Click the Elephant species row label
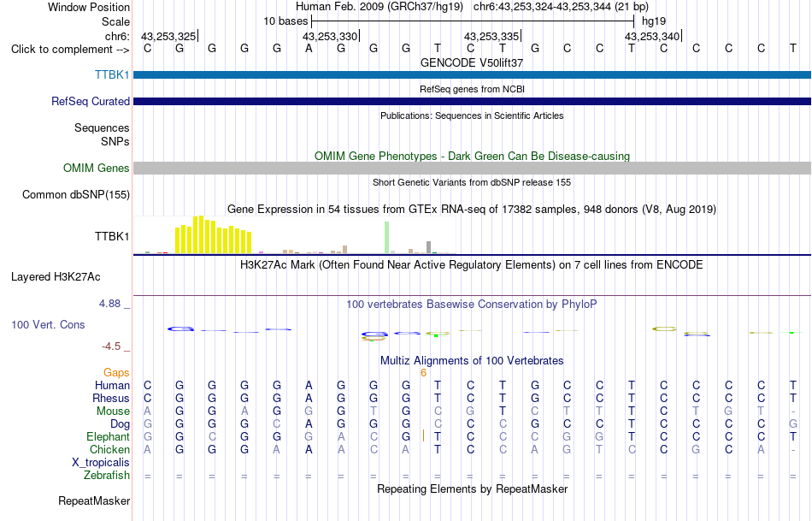 pyautogui.click(x=108, y=436)
